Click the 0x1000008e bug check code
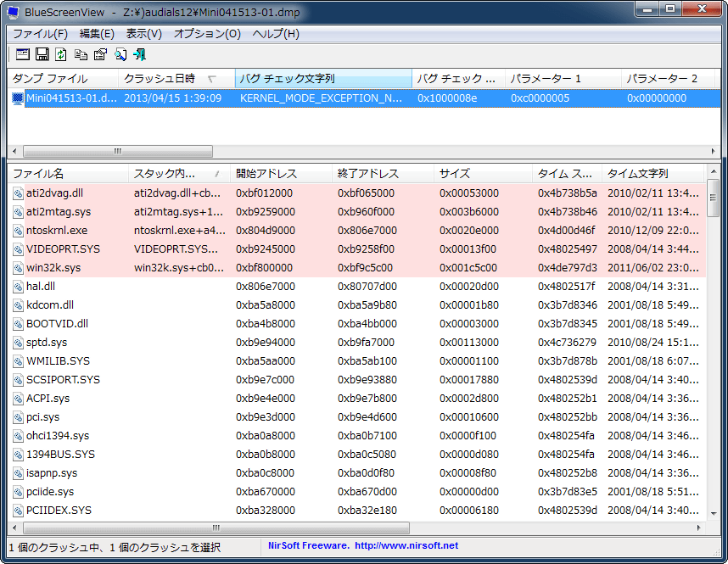The height and width of the screenshot is (564, 728). [x=447, y=98]
